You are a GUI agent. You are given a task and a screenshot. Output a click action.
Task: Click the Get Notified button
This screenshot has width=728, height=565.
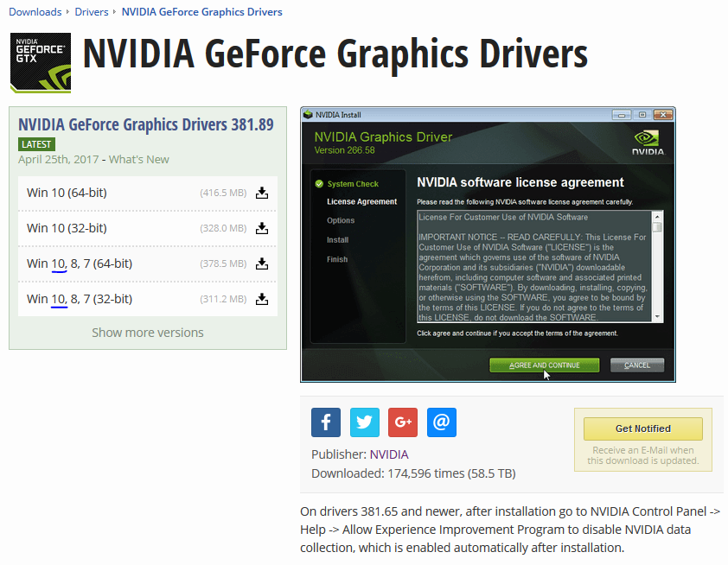pyautogui.click(x=643, y=429)
